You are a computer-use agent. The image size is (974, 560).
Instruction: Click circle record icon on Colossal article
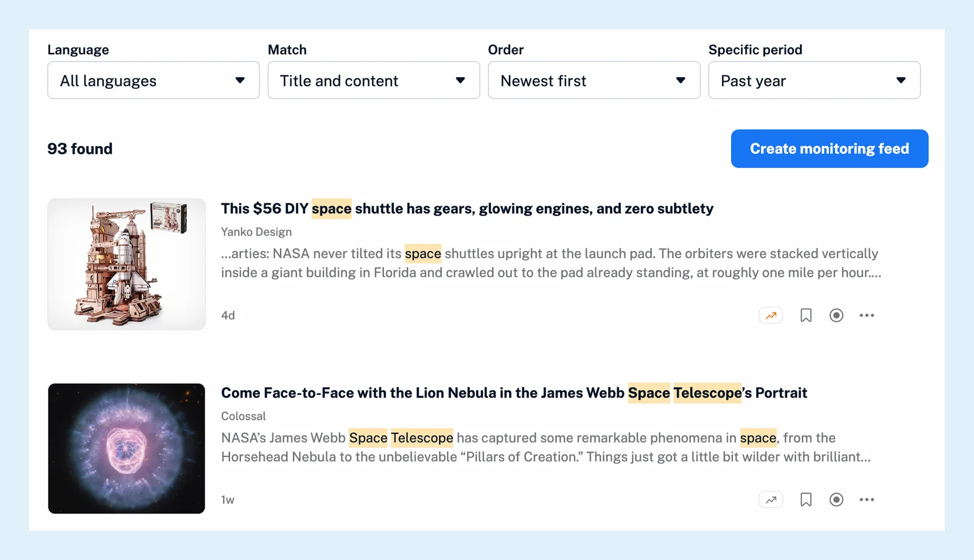tap(836, 500)
